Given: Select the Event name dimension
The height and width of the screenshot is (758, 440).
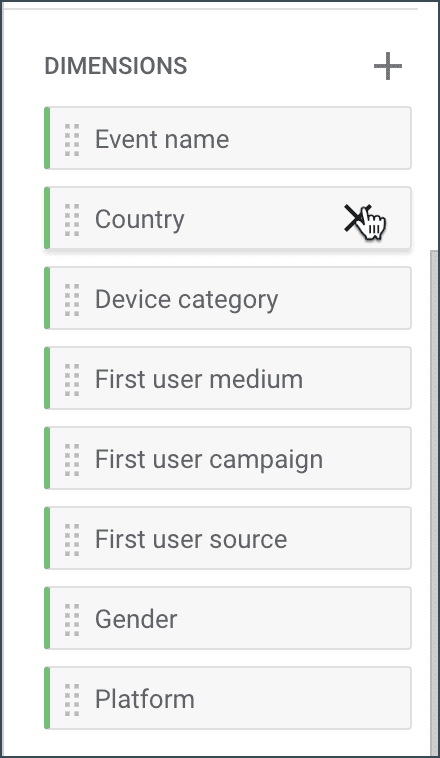Looking at the screenshot, I should click(x=228, y=138).
